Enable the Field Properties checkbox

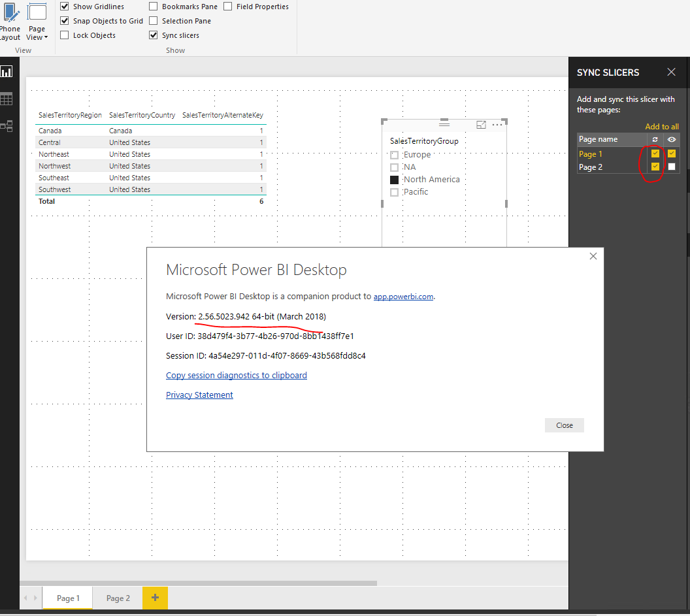coord(227,6)
